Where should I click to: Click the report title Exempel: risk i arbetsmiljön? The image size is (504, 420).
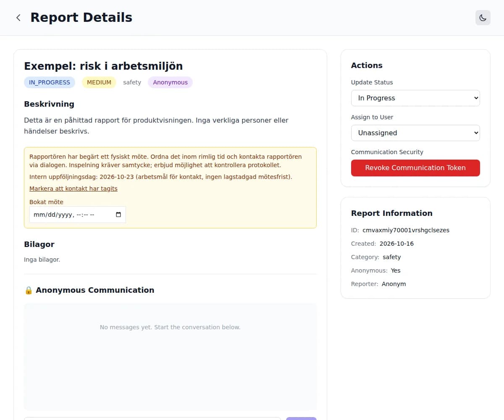click(103, 66)
